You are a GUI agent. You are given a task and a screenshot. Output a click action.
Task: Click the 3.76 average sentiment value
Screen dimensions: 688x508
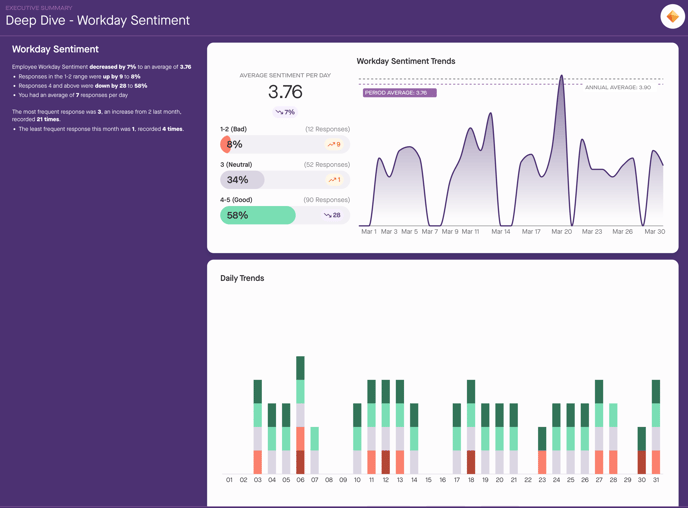pyautogui.click(x=285, y=92)
